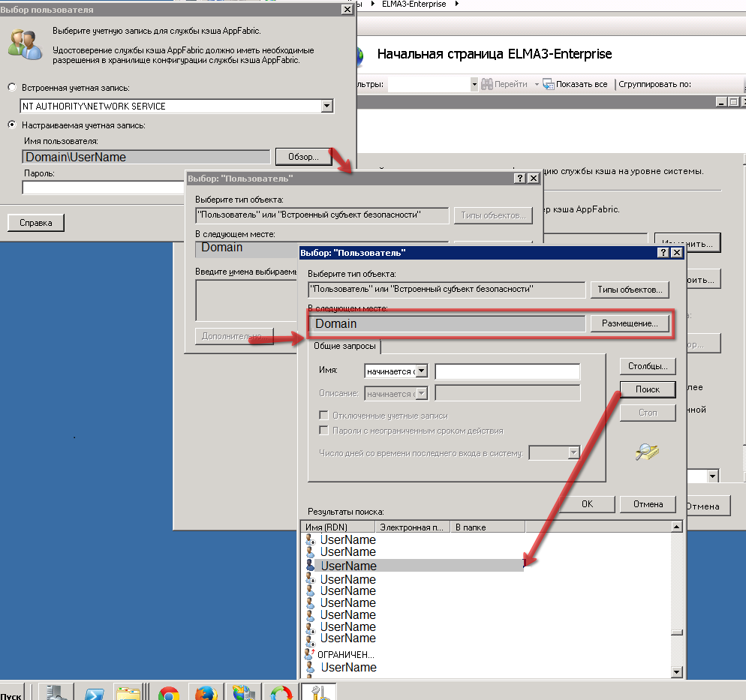The height and width of the screenshot is (700, 746).
Task: Open the 'начинается с' dropdown next to Имя
Action: point(421,371)
